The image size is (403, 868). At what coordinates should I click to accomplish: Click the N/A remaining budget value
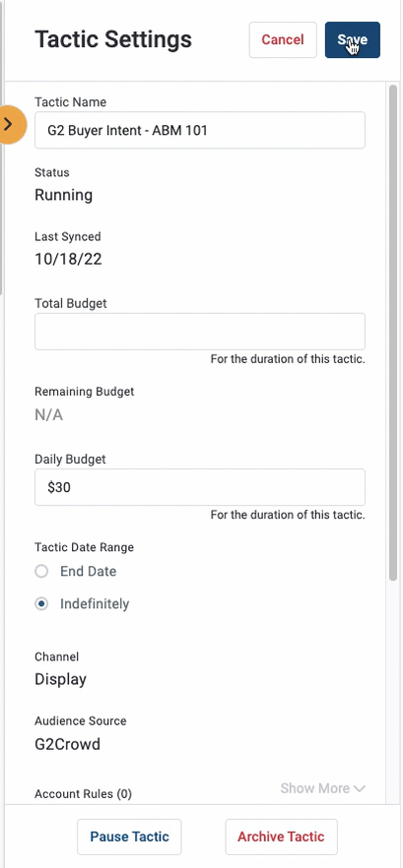[49, 415]
